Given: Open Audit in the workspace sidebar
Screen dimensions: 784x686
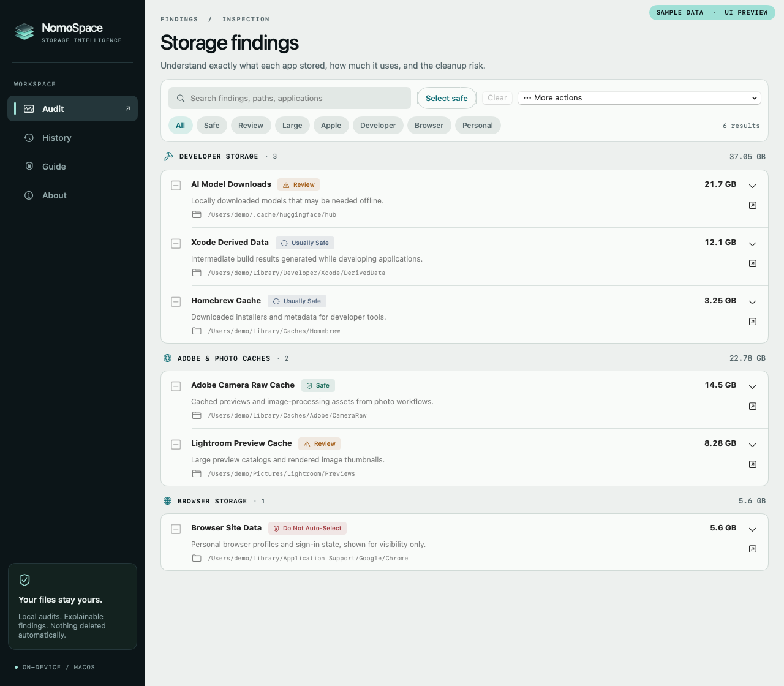Looking at the screenshot, I should tap(72, 108).
